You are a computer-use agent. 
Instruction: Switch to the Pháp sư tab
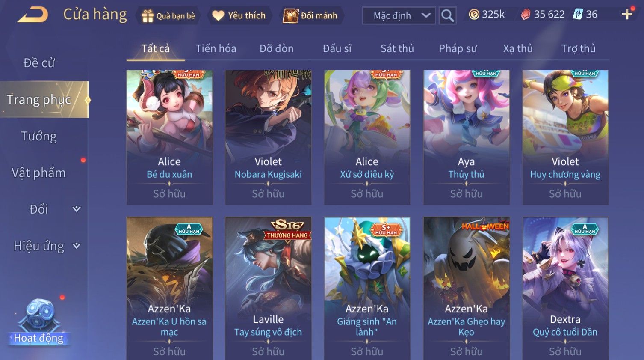tap(458, 49)
